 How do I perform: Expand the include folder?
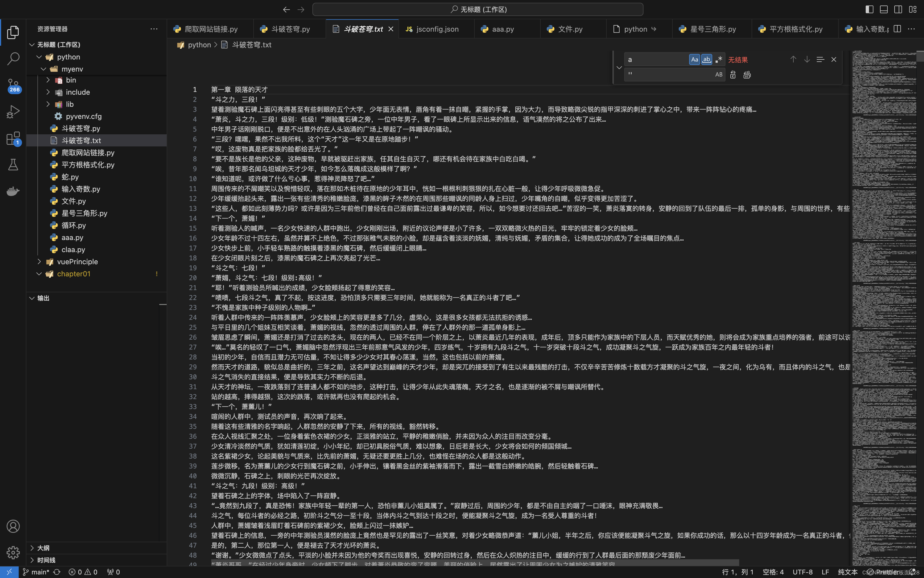pos(48,92)
